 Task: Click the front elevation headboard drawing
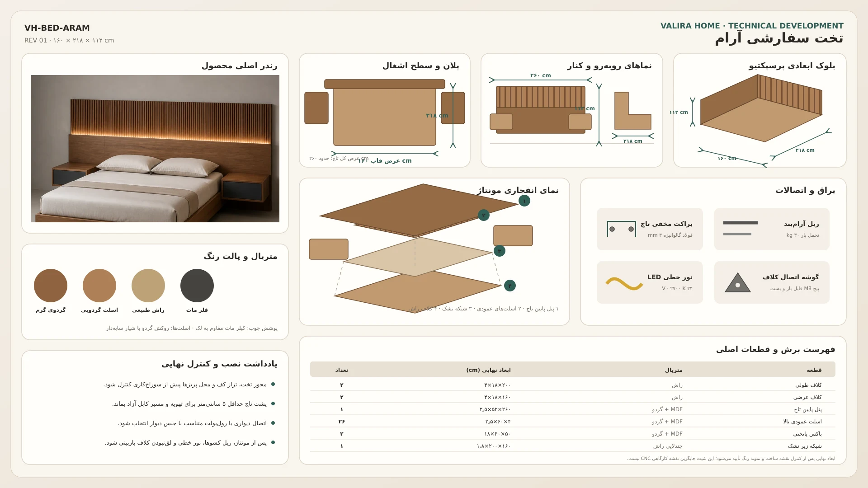[541, 110]
